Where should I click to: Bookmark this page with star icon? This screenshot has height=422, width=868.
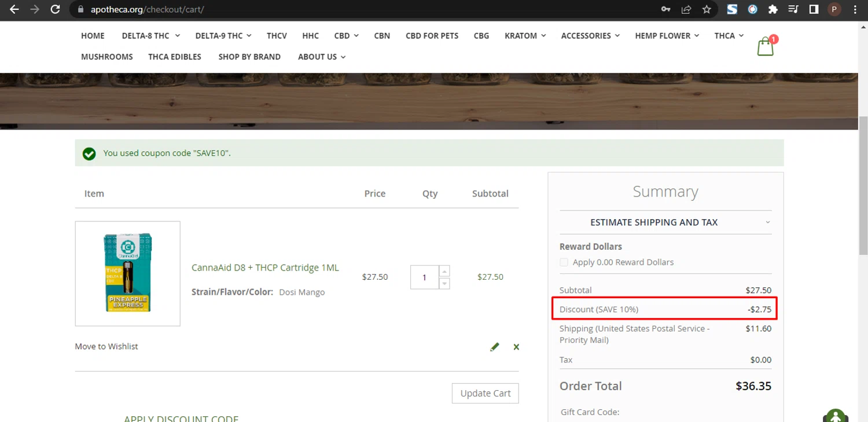click(707, 9)
